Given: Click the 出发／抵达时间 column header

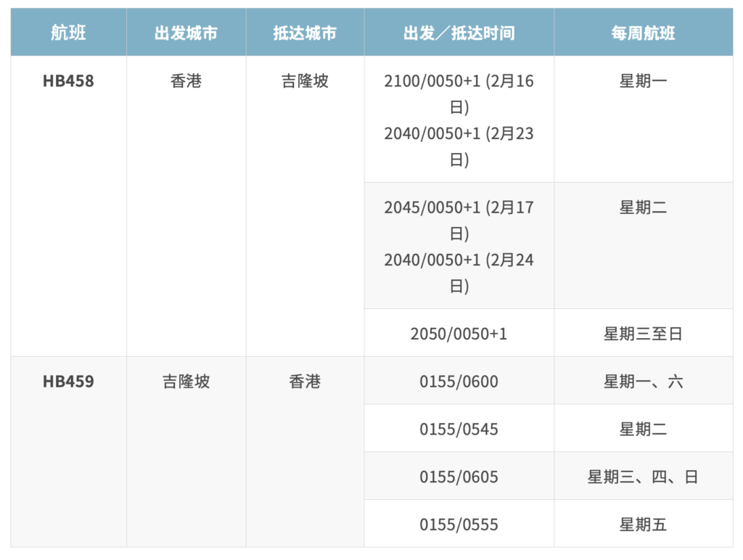Looking at the screenshot, I should (x=459, y=33).
